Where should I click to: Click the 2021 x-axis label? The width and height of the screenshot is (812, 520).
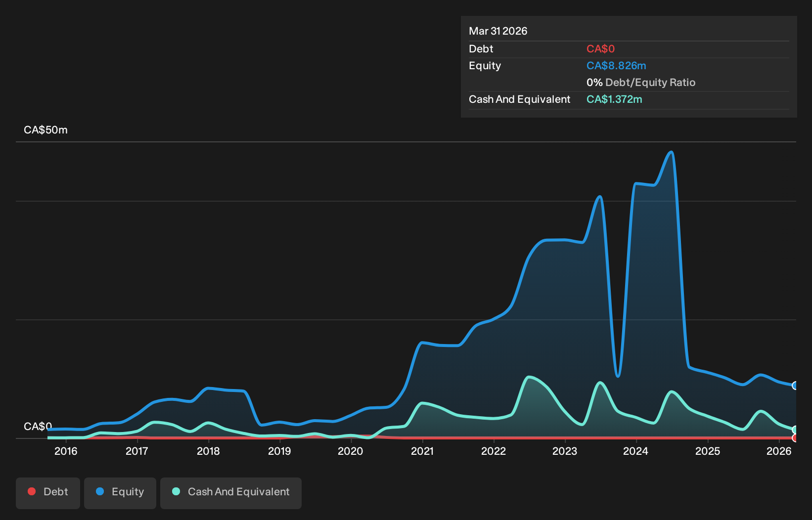pyautogui.click(x=422, y=451)
